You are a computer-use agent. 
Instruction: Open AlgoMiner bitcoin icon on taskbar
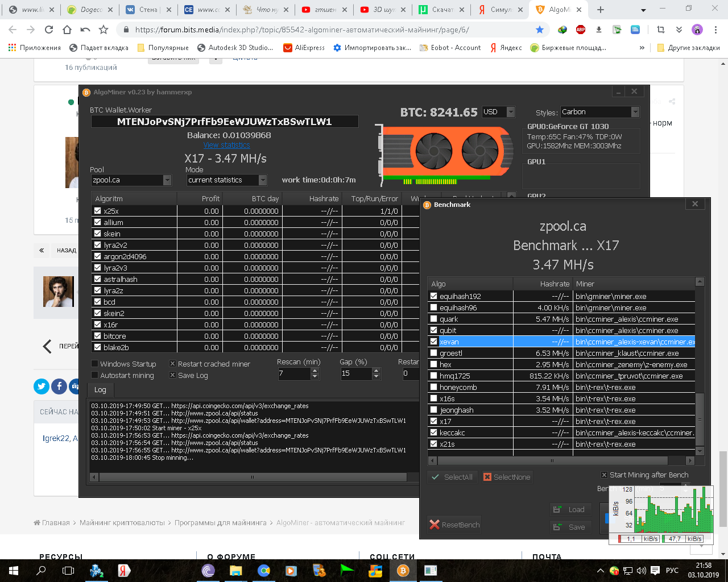(x=403, y=571)
